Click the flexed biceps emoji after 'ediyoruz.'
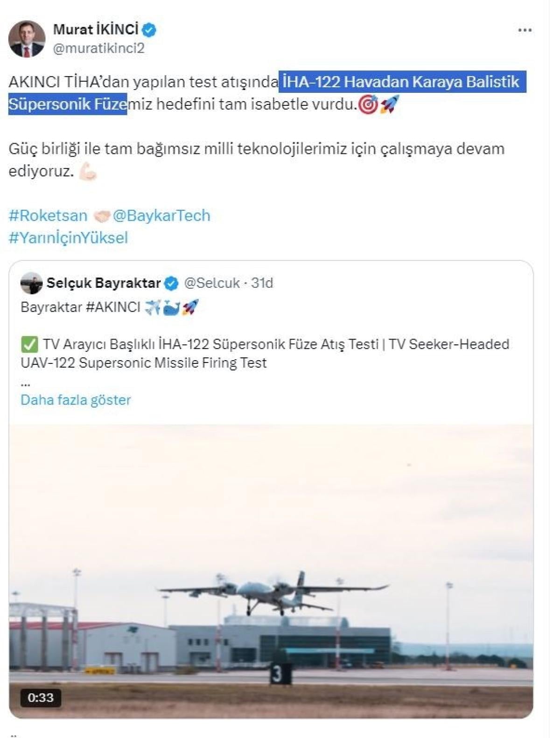The image size is (560, 738). (x=87, y=171)
